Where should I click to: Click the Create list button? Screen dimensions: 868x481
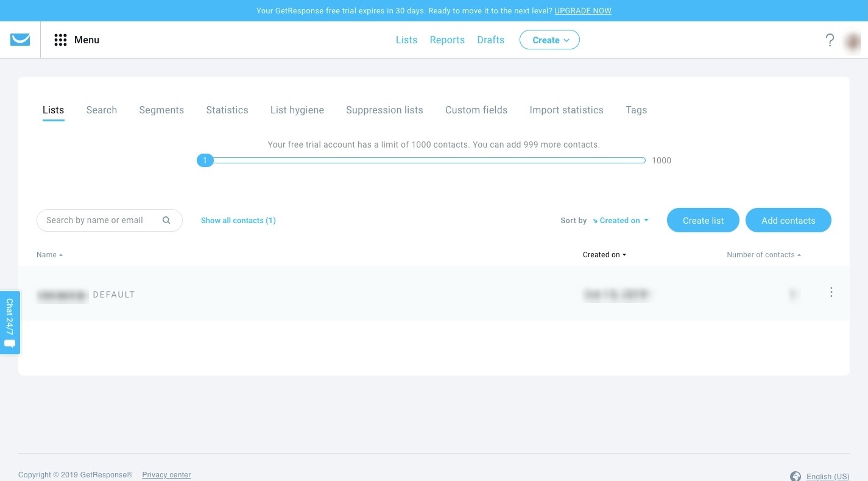pyautogui.click(x=703, y=220)
